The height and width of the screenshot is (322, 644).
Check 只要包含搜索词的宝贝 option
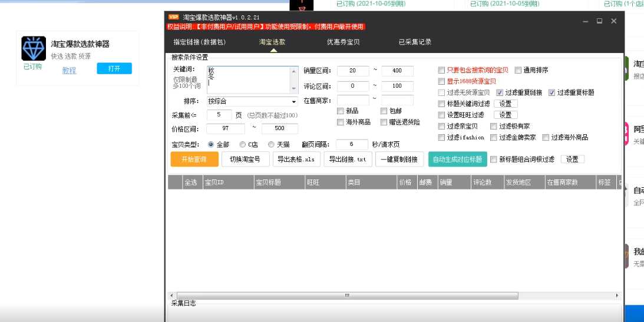click(x=441, y=70)
